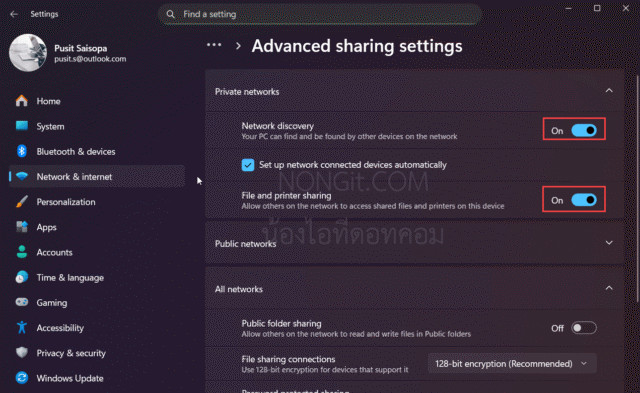This screenshot has height=393, width=640.
Task: Minimize the Settings window
Action: [x=568, y=8]
